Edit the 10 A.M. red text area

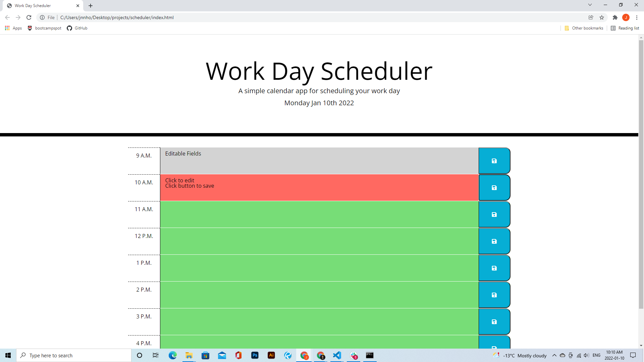[319, 188]
